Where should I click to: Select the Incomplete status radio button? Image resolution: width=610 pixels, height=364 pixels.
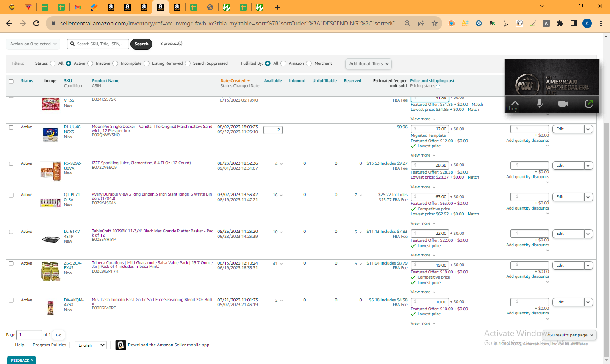click(115, 63)
